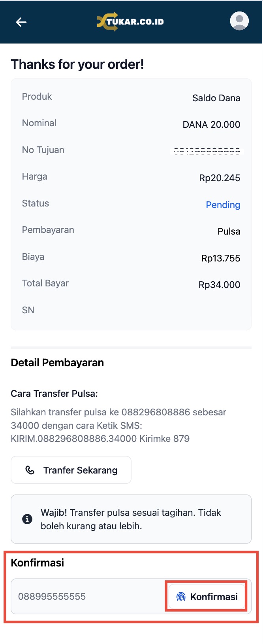Click the phone icon beside Tranfer Sekarang
This screenshot has width=263, height=644.
(30, 470)
